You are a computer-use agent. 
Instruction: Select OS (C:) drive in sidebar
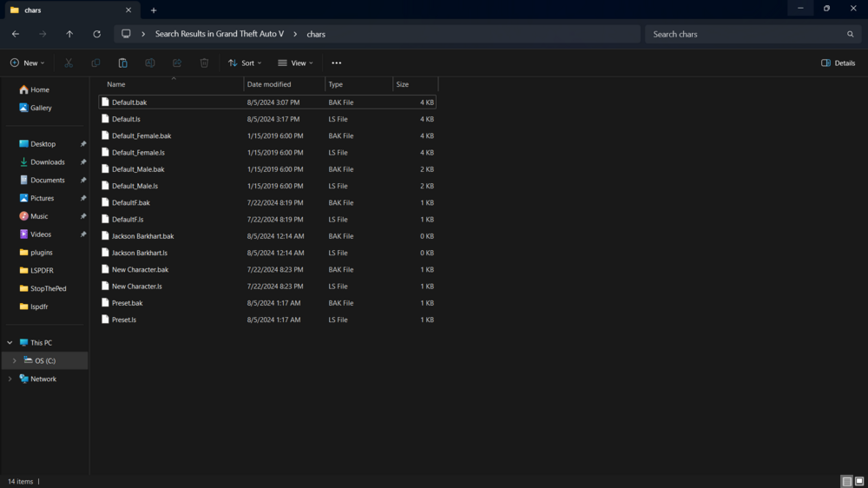(45, 360)
